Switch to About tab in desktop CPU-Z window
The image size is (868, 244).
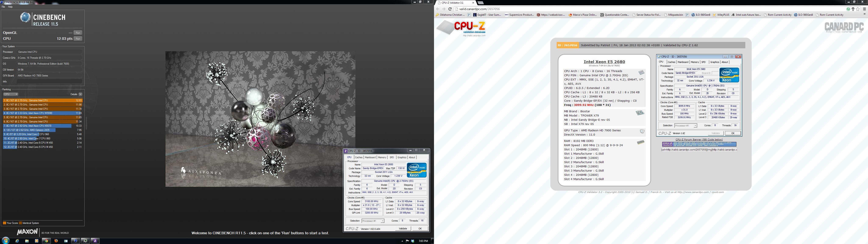pos(412,157)
